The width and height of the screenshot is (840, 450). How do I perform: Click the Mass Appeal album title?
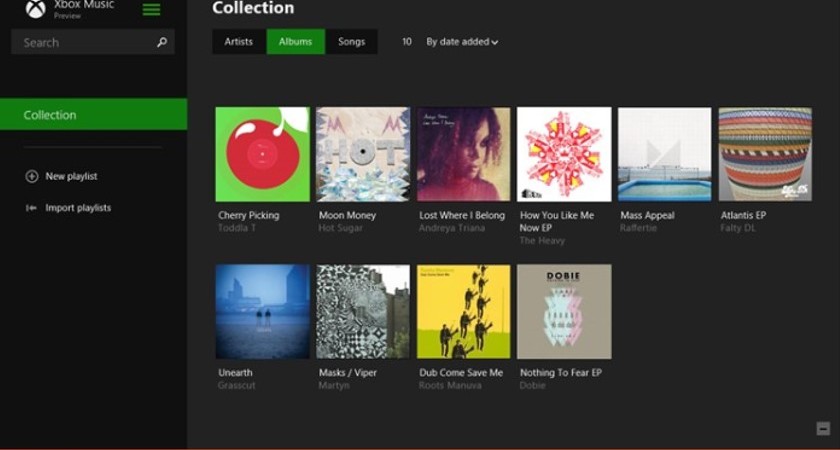[647, 215]
